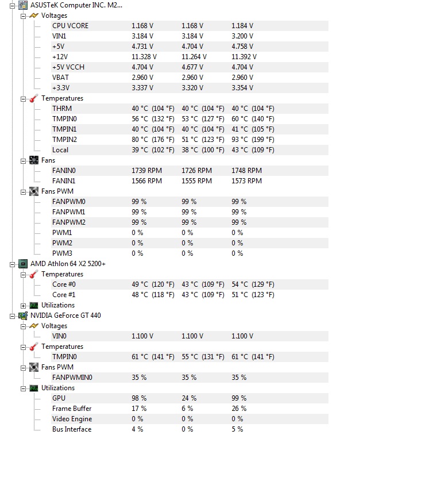The height and width of the screenshot is (504, 441).
Task: Click the AMD Athlon Temperatures thermometer icon
Action: click(34, 274)
